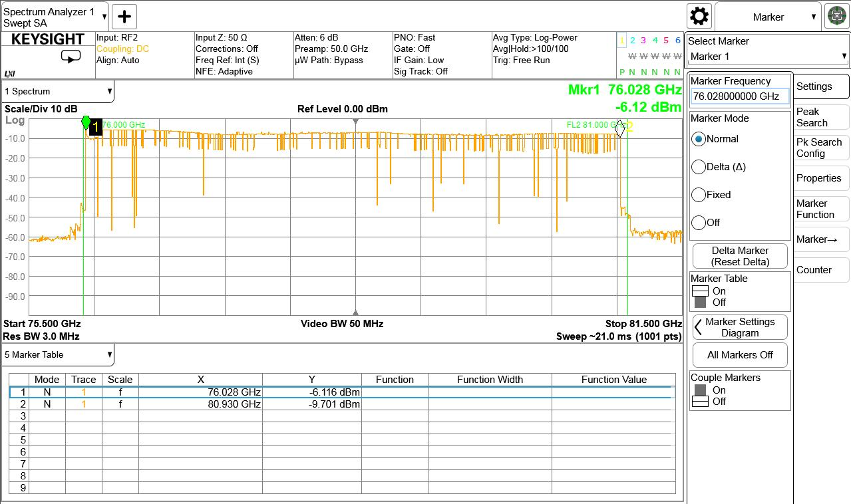
Task: Switch to the Peak Search tab
Action: [820, 117]
